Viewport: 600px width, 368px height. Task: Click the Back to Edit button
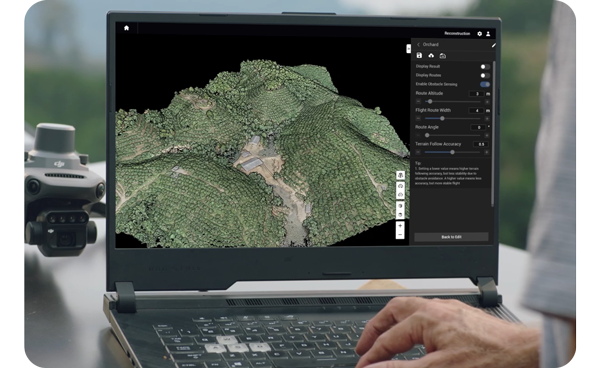[451, 237]
